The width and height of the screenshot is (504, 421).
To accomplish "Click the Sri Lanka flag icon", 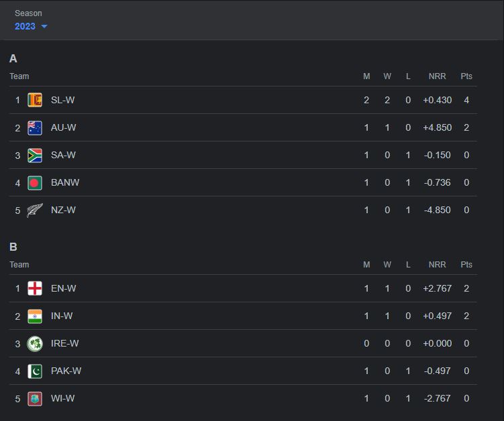I will pos(35,100).
